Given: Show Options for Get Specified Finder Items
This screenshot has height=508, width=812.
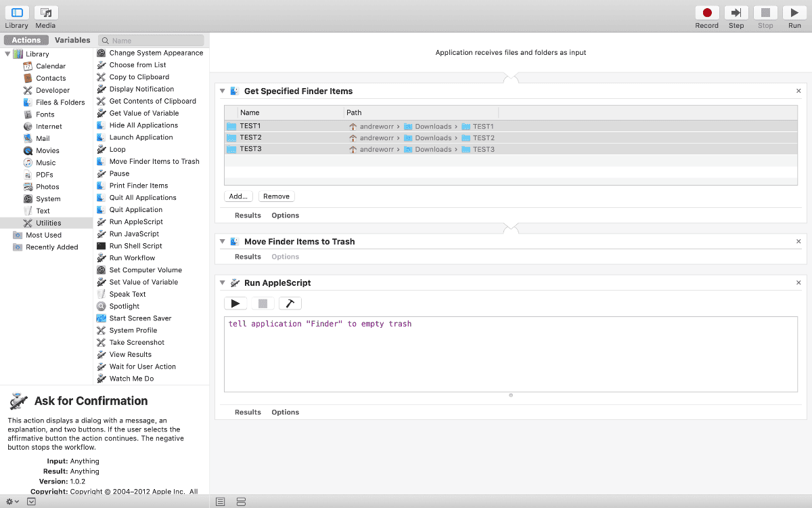Looking at the screenshot, I should click(285, 215).
